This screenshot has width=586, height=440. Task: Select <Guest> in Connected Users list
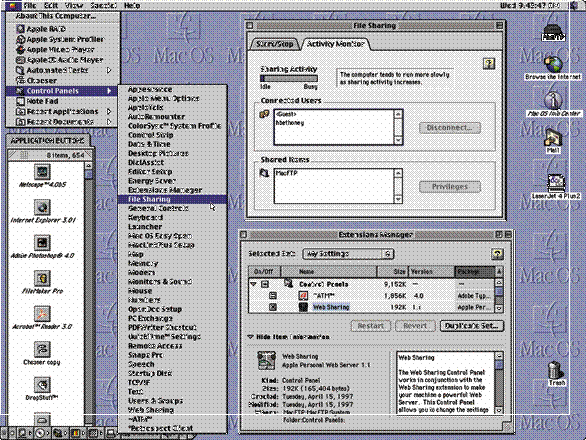pos(286,114)
